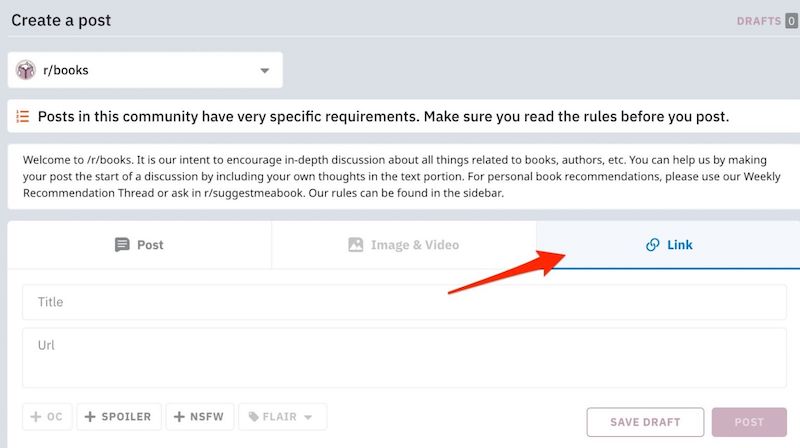This screenshot has height=448, width=800.
Task: Click the Flair tag icon
Action: click(254, 417)
